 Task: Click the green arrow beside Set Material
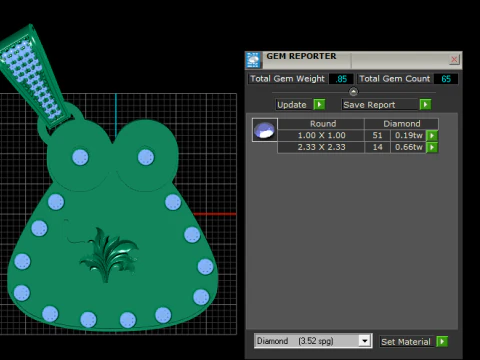[442, 342]
